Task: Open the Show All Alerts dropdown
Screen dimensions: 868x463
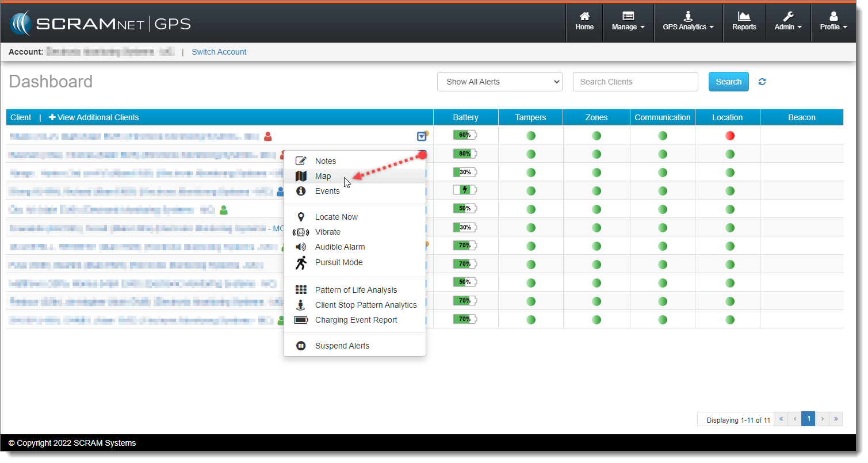Action: pyautogui.click(x=499, y=82)
